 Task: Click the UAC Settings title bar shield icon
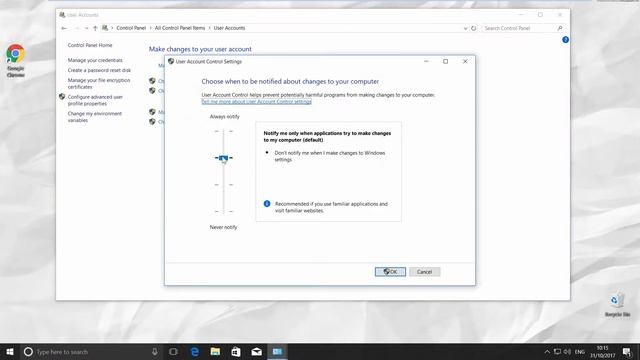[x=171, y=61]
